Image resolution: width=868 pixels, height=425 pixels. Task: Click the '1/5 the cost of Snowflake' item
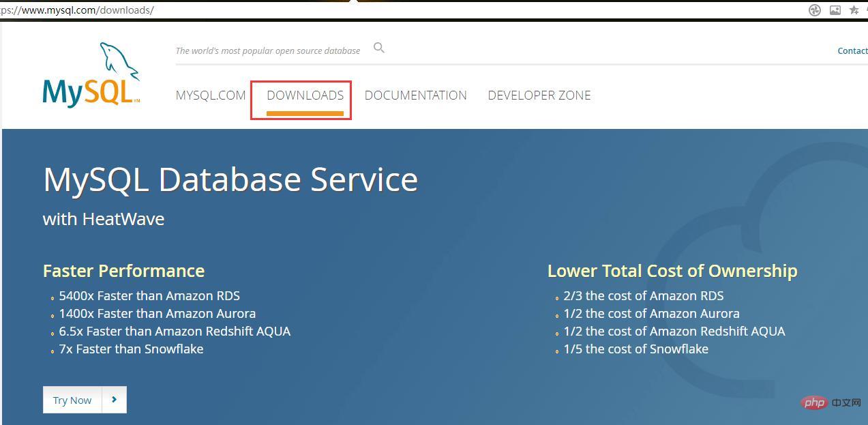click(x=636, y=349)
